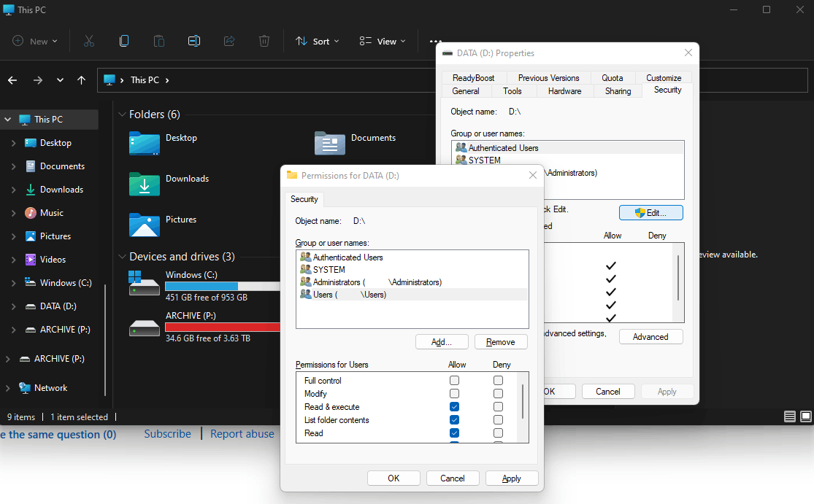The height and width of the screenshot is (504, 814).
Task: Select the Documents folder icon in Folders
Action: click(x=330, y=144)
